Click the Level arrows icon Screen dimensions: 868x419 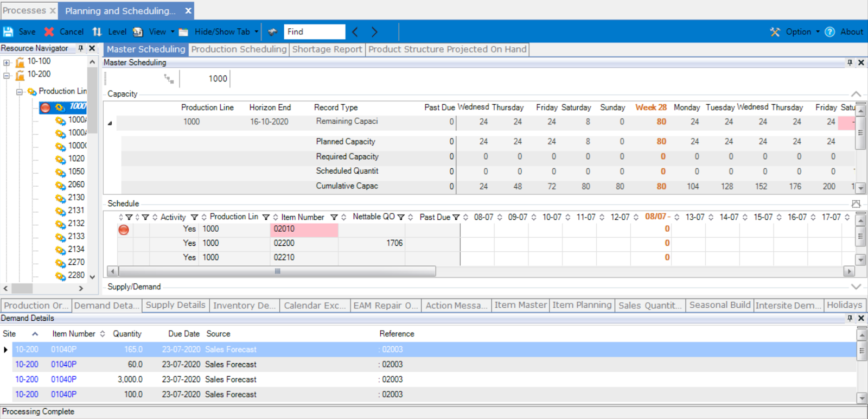(97, 32)
